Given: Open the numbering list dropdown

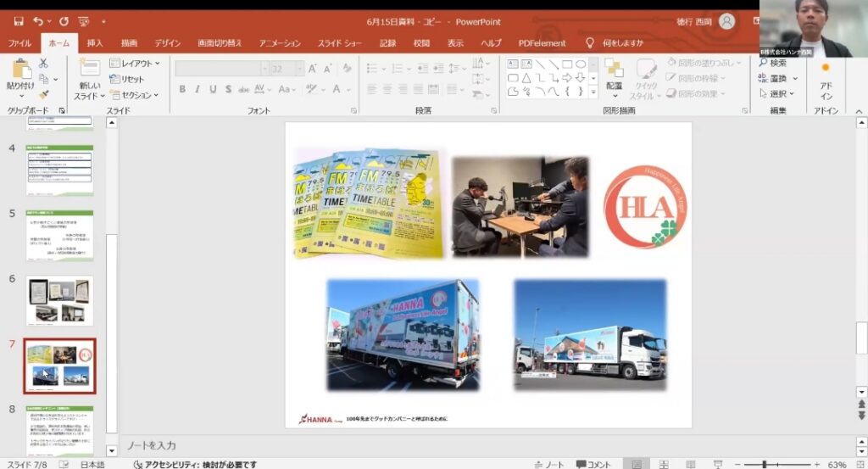Looking at the screenshot, I should 409,70.
